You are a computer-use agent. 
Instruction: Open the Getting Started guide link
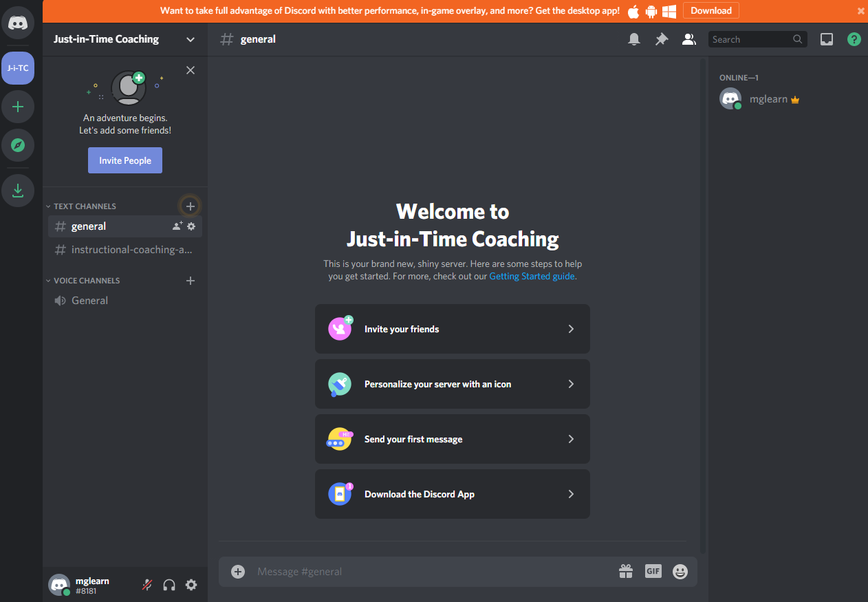532,277
